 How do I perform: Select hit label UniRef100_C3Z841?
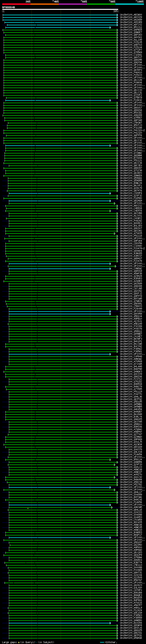pos(131,55)
